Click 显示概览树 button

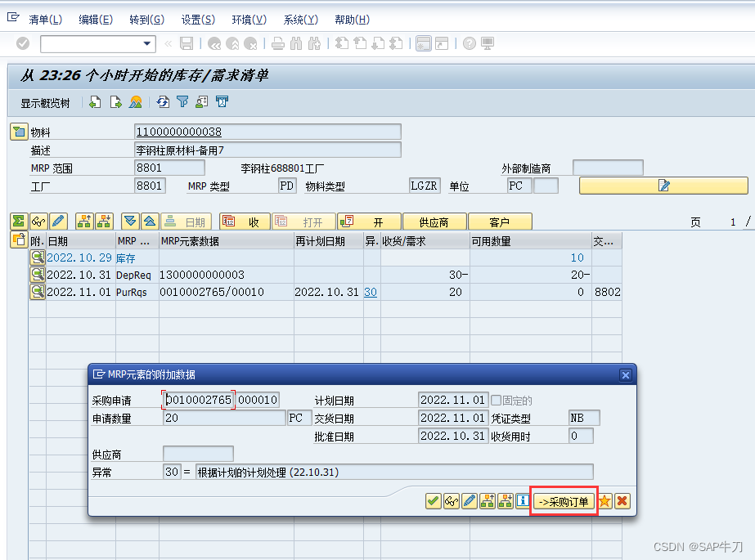click(45, 103)
